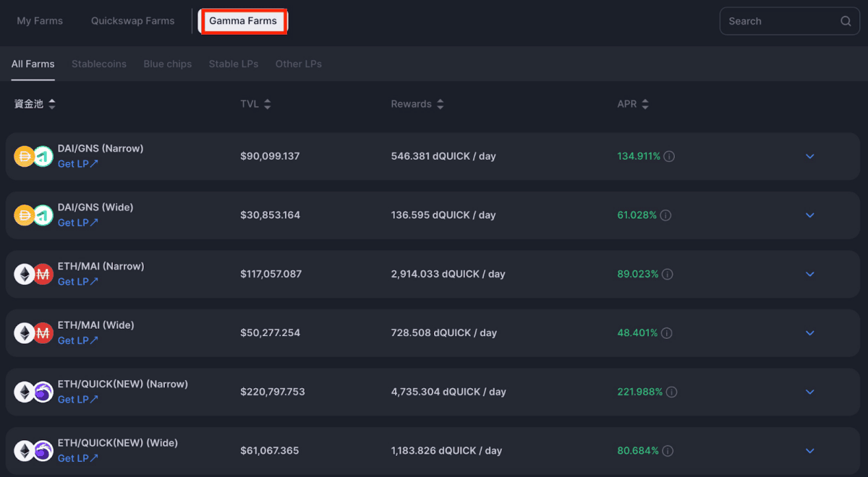Open Get LP link for DAI/GNS (Wide)
The image size is (868, 477).
click(78, 223)
